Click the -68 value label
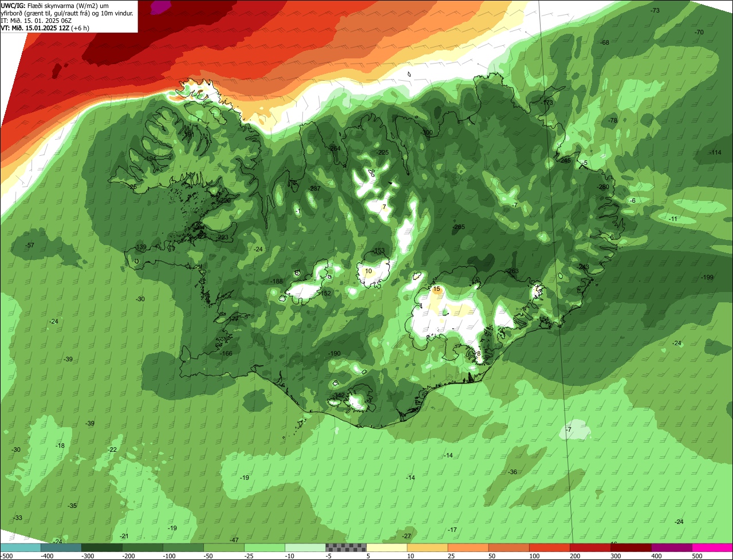The image size is (733, 560). point(604,42)
